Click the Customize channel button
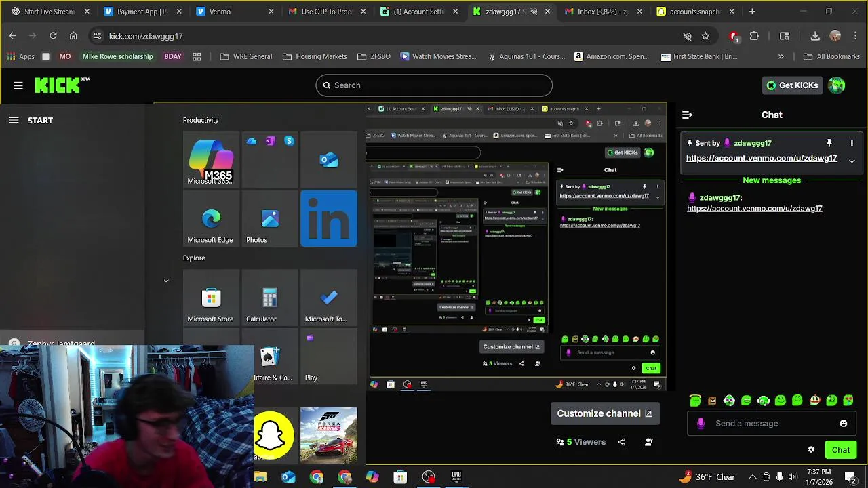Screen dimensions: 868x488 [604, 413]
